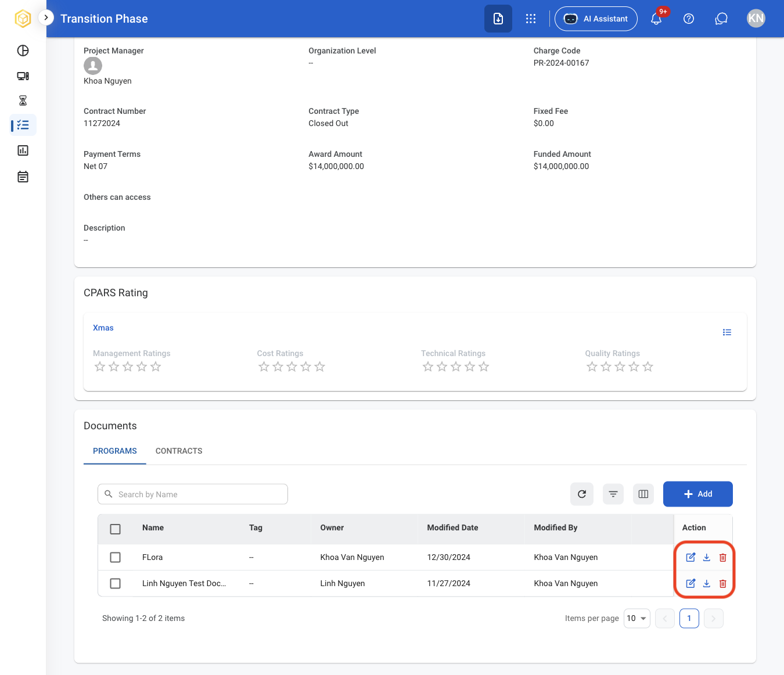Switch to the CONTRACTS tab
784x675 pixels.
click(179, 451)
